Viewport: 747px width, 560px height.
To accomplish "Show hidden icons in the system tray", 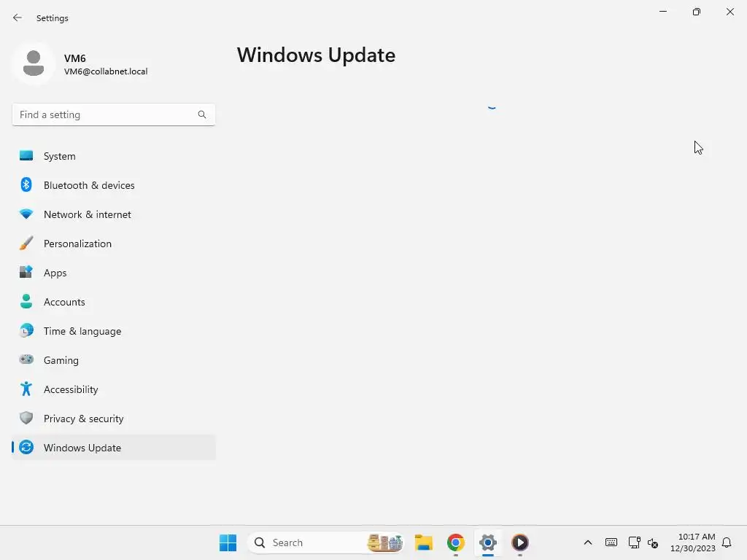I will coord(588,542).
